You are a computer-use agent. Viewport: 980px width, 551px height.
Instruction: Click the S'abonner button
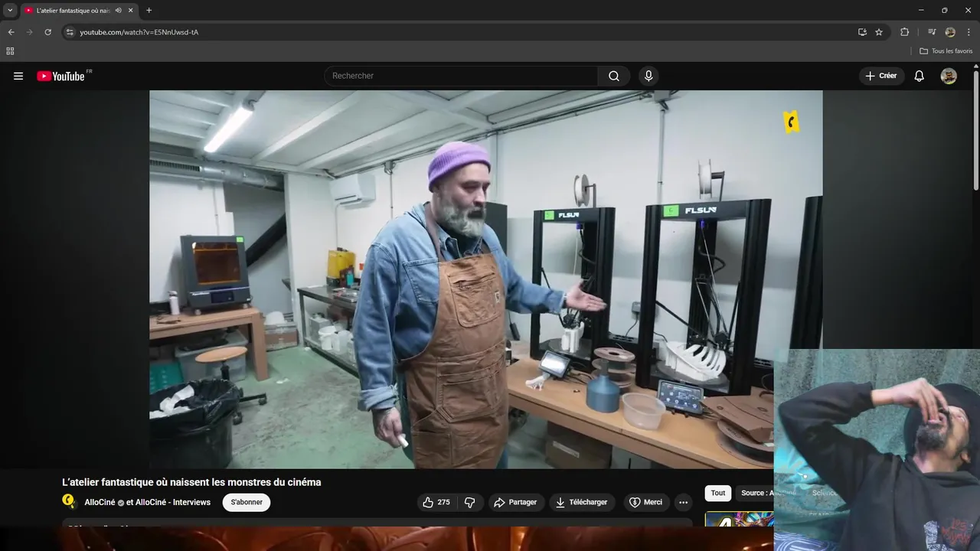247,502
